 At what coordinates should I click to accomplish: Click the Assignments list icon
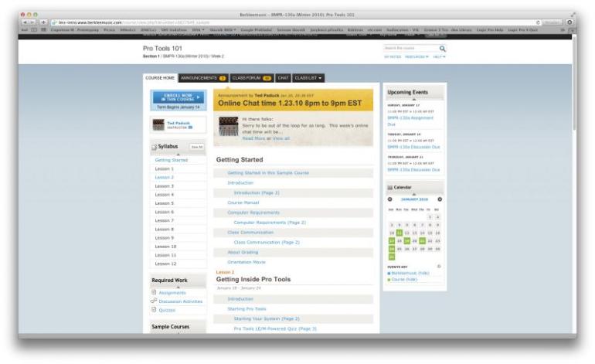tap(154, 292)
